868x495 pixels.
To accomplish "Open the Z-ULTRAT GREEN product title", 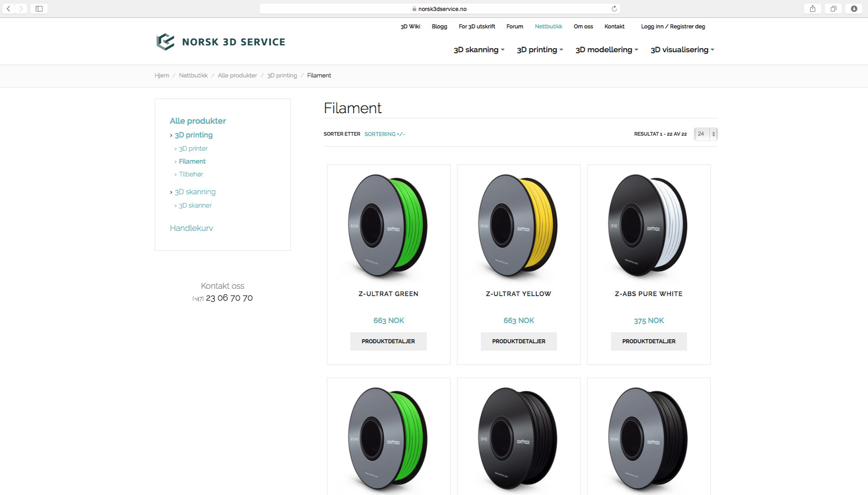I will 388,294.
